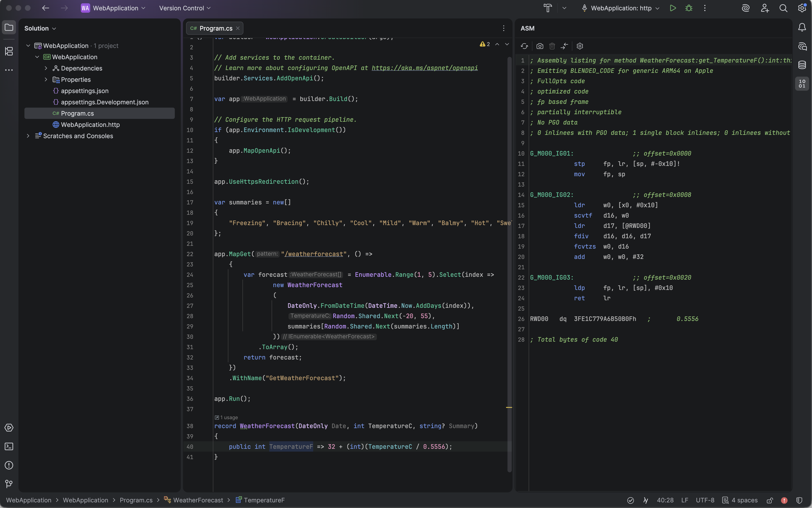Open the Terminal tool window
Screen dimensions: 812x508
click(9, 446)
